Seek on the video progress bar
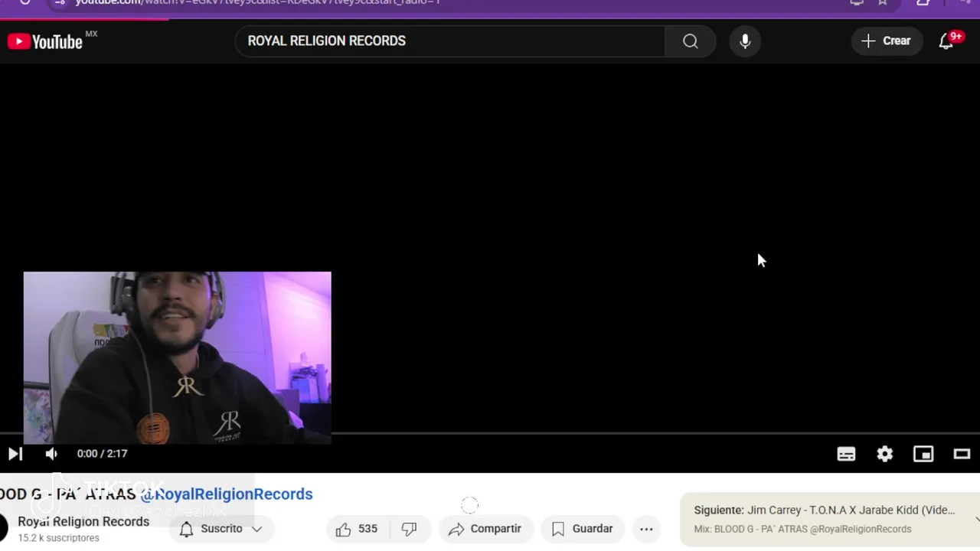Image resolution: width=980 pixels, height=551 pixels. [x=490, y=434]
